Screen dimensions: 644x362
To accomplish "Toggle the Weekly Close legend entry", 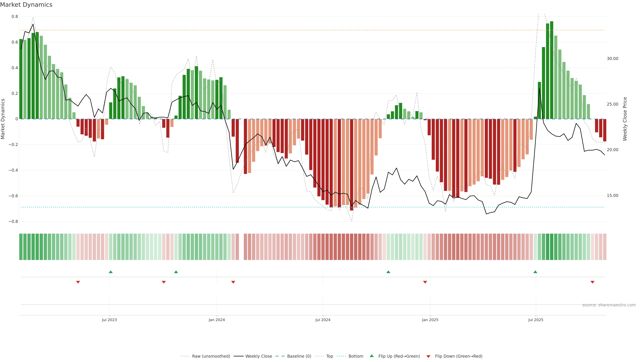I will (x=258, y=356).
